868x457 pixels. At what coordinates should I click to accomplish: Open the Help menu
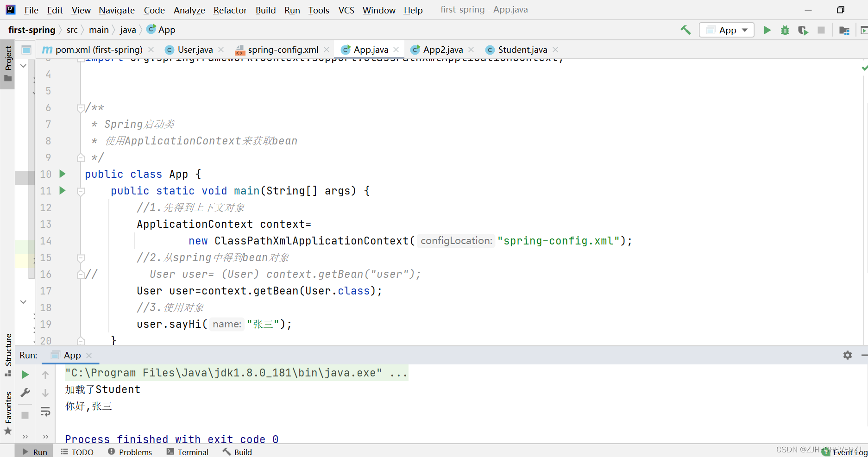[x=413, y=10]
